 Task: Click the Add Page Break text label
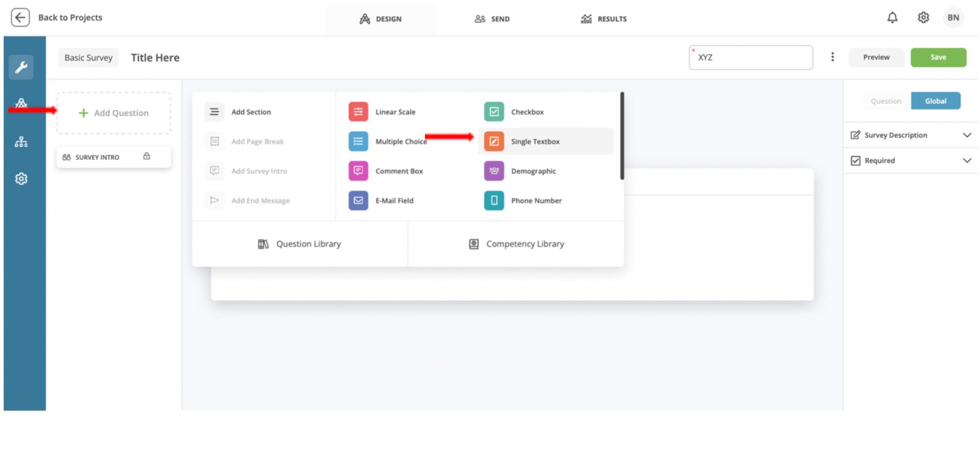[258, 142]
